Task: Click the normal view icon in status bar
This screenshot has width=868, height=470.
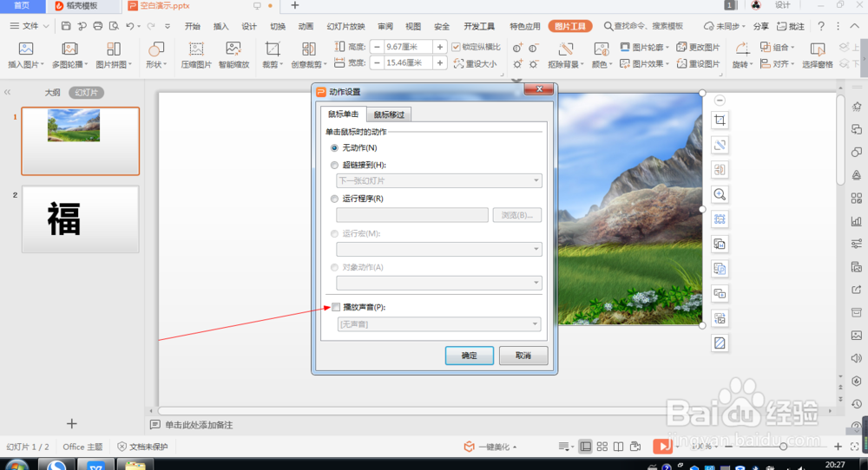Action: [x=585, y=447]
